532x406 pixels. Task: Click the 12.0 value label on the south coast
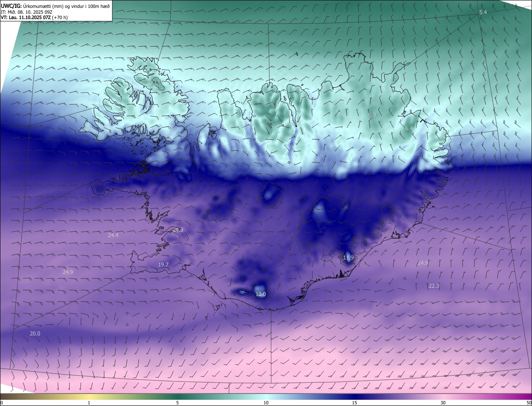point(261,294)
